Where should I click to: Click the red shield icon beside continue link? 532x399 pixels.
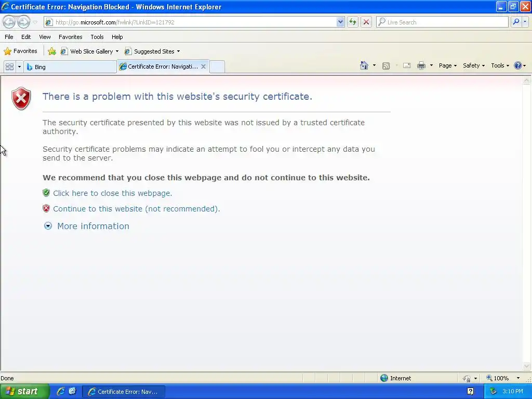pos(46,208)
